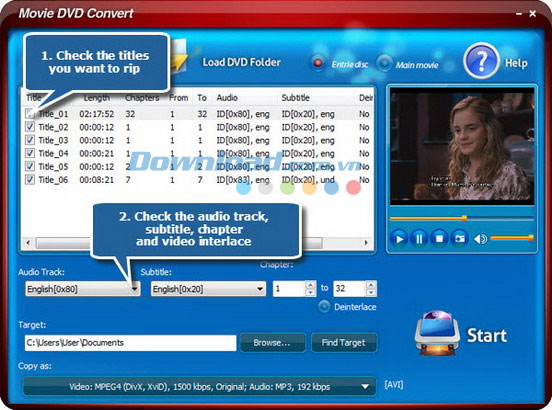Viewport: 552px width, 410px height.
Task: Click the Subtitle column header
Action: point(295,97)
